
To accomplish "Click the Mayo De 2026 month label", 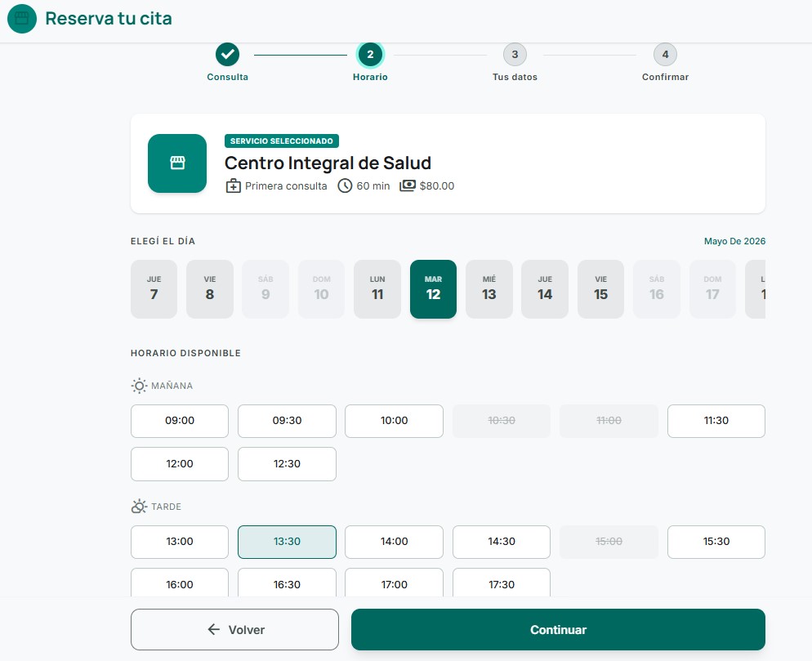I will (734, 241).
